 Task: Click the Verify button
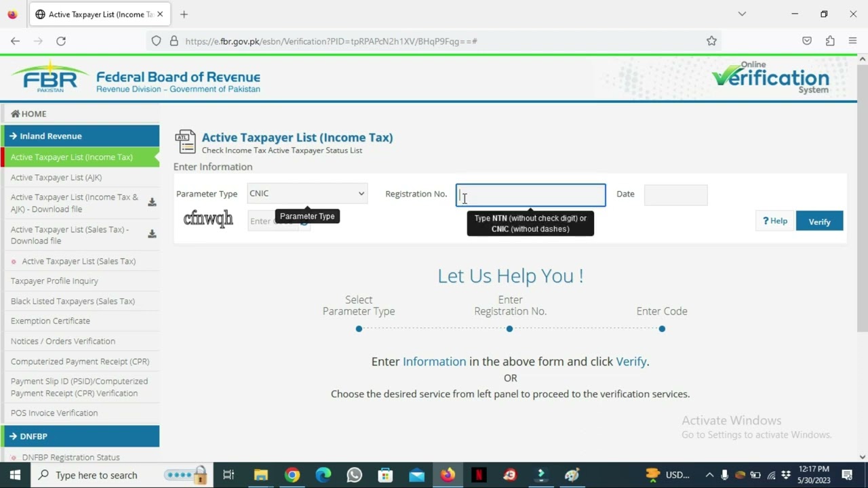[x=819, y=222]
